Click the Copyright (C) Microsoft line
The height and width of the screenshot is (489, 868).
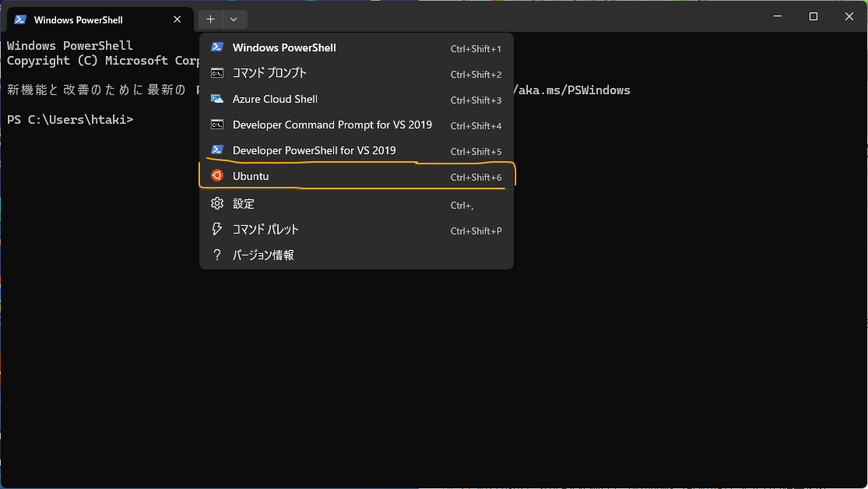103,61
